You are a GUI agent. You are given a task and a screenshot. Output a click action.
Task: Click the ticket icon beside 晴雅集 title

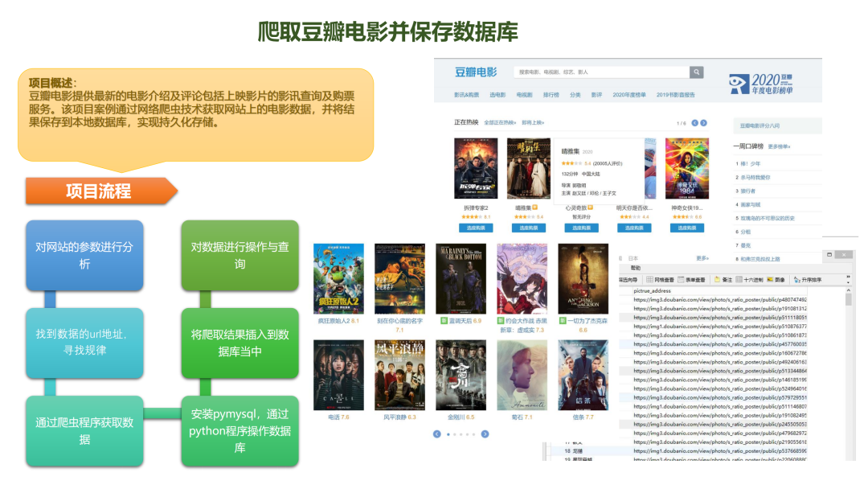tap(534, 208)
